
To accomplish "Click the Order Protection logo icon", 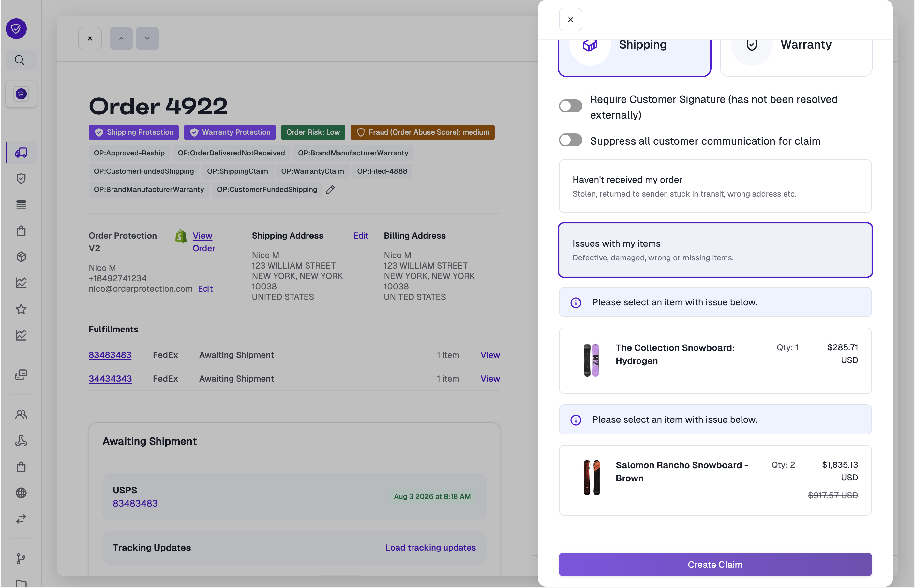I will 16,28.
